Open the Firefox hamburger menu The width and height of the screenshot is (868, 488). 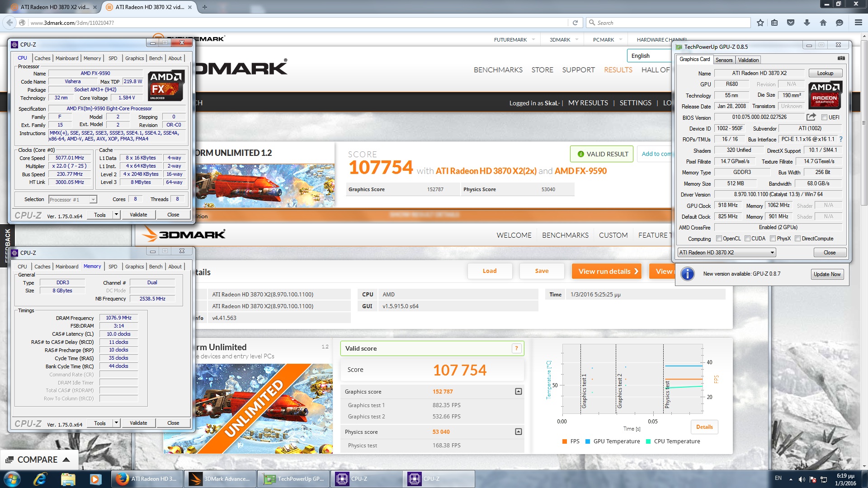[x=858, y=23]
